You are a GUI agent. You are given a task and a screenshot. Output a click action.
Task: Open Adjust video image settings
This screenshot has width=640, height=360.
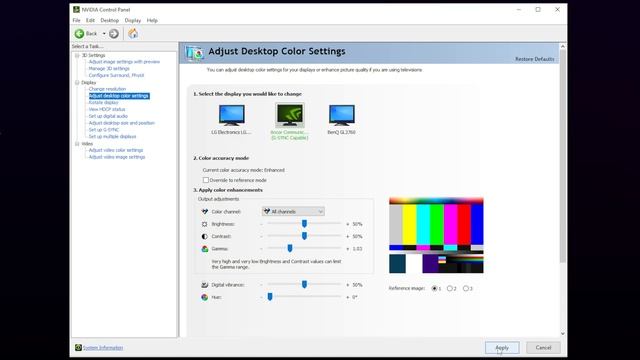[x=117, y=157]
